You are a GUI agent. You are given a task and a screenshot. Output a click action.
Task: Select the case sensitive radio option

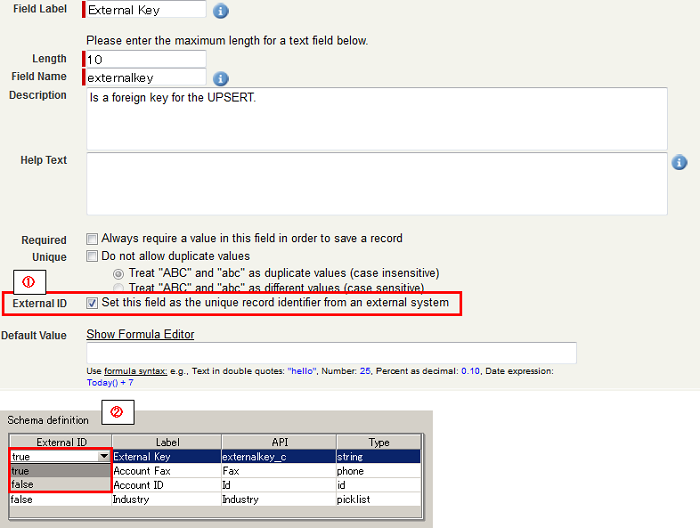click(119, 288)
